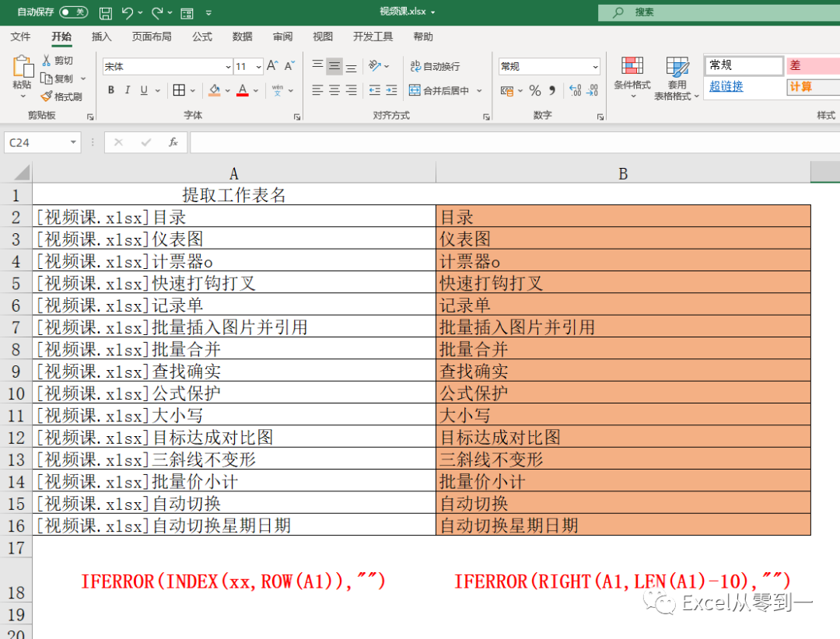Click the top align icon
This screenshot has width=840, height=639.
pyautogui.click(x=317, y=66)
